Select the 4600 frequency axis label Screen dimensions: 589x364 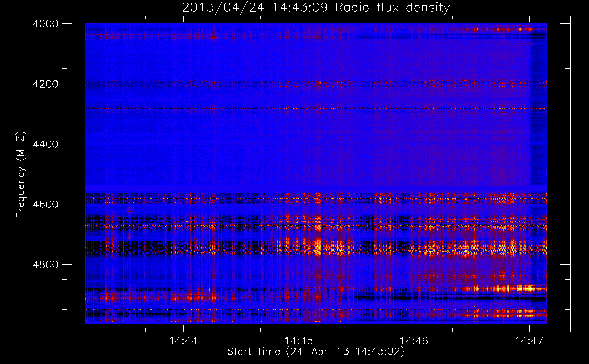coord(46,204)
